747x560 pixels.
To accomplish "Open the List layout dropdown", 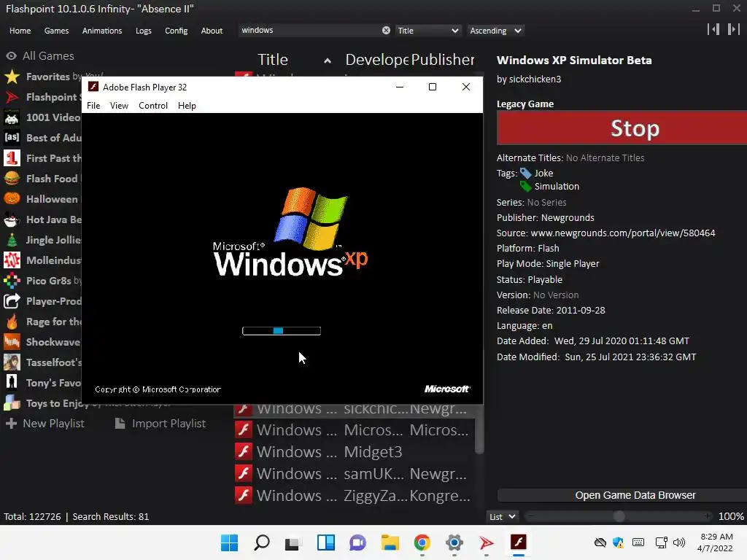I will tap(502, 517).
